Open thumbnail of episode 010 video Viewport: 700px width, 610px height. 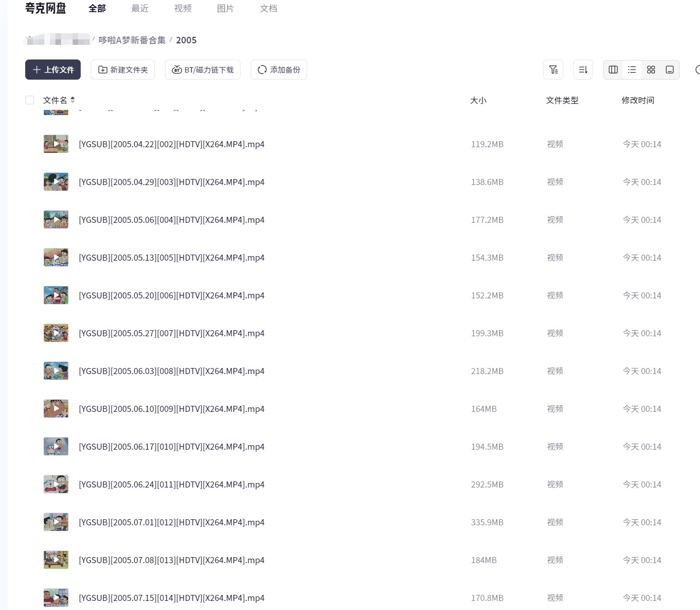click(56, 447)
